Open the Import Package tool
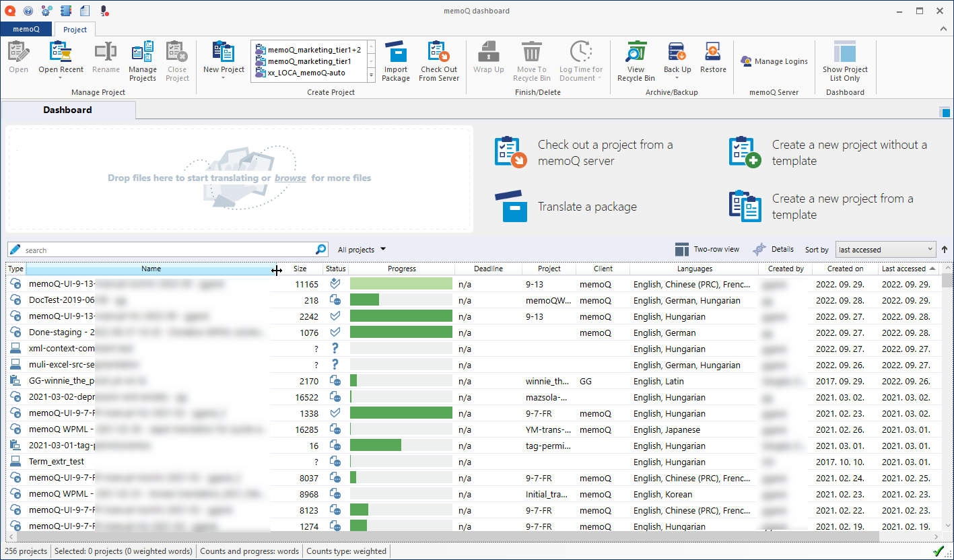This screenshot has height=560, width=954. pos(396,59)
